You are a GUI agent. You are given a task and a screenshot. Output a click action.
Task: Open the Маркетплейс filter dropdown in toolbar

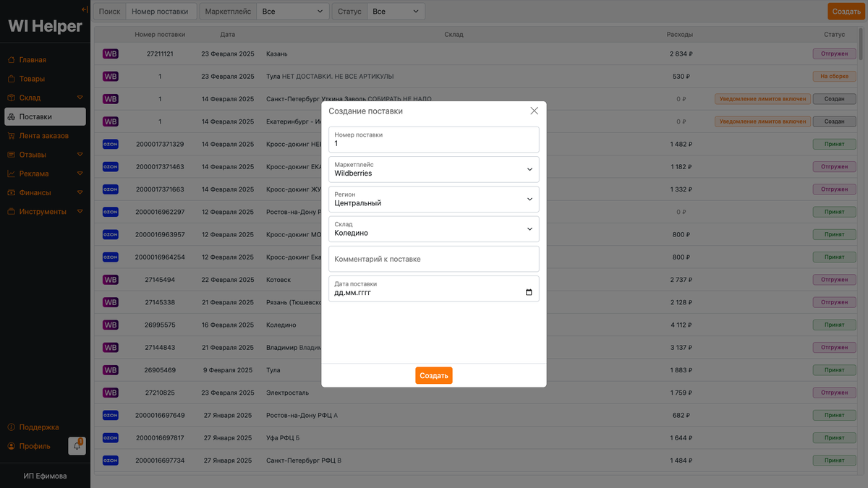(293, 12)
